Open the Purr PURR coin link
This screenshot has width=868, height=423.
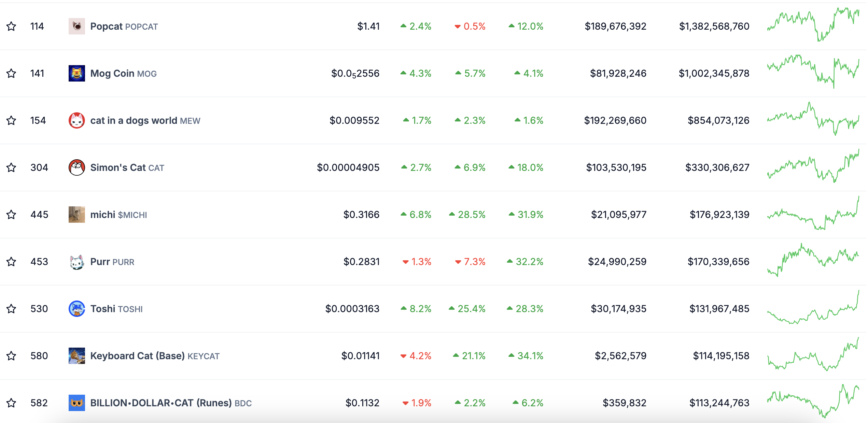click(112, 262)
